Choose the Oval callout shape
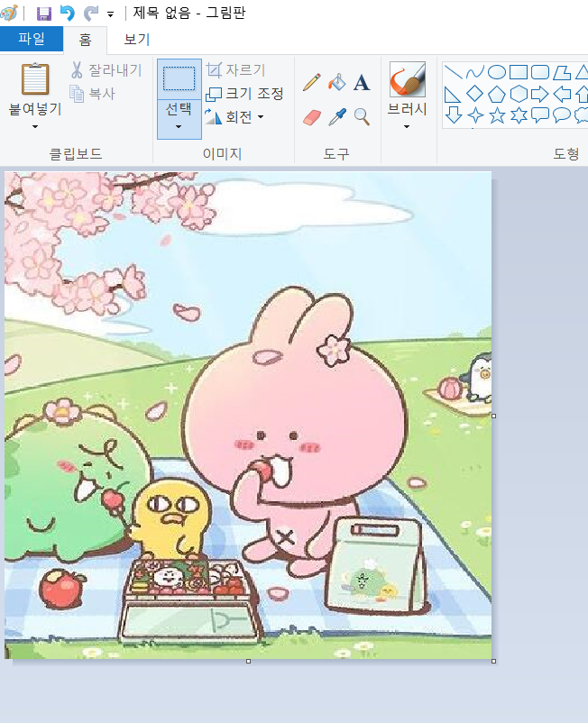Image resolution: width=588 pixels, height=723 pixels. point(562,115)
